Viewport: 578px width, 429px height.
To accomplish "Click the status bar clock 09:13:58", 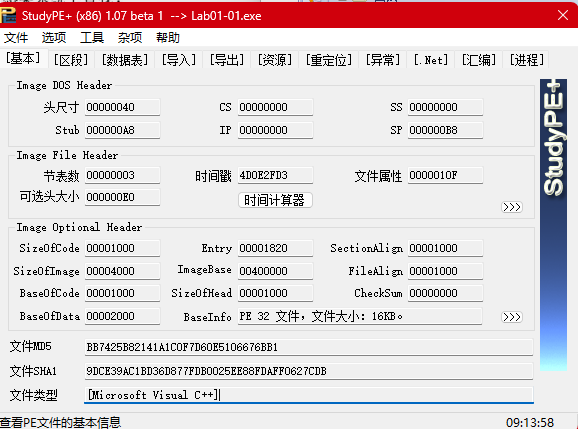I will (530, 422).
